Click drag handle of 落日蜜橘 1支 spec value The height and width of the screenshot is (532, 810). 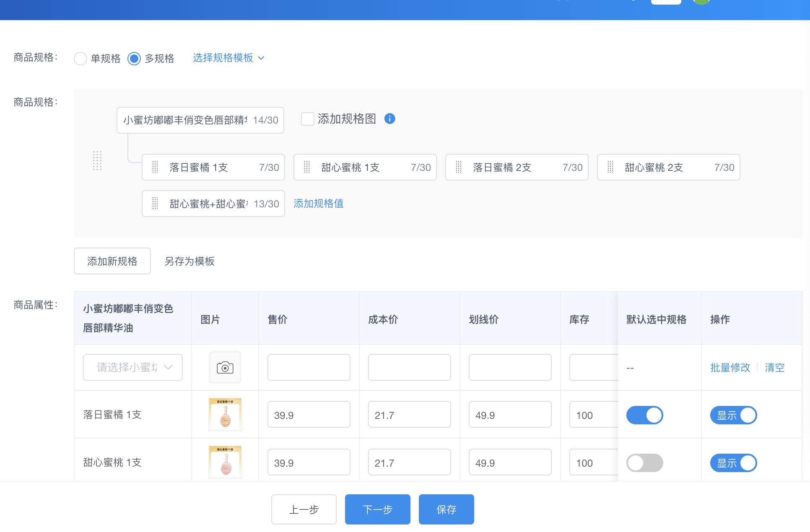click(x=155, y=167)
